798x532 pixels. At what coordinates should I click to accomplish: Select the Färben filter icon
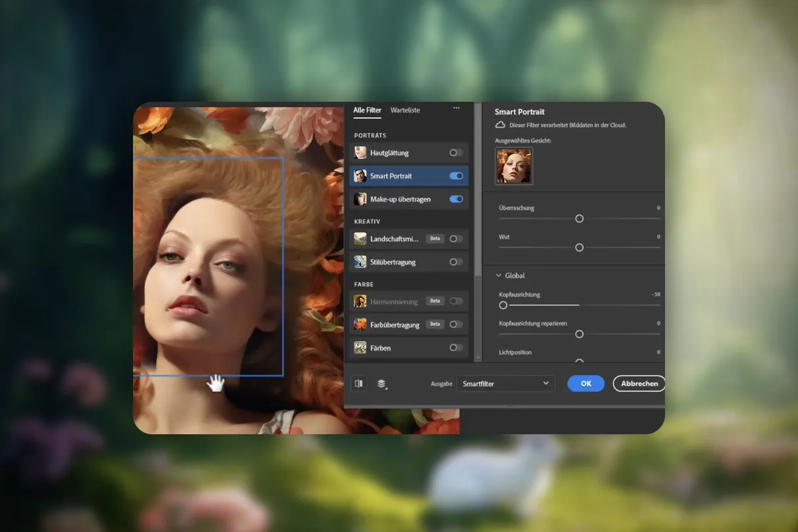(360, 348)
